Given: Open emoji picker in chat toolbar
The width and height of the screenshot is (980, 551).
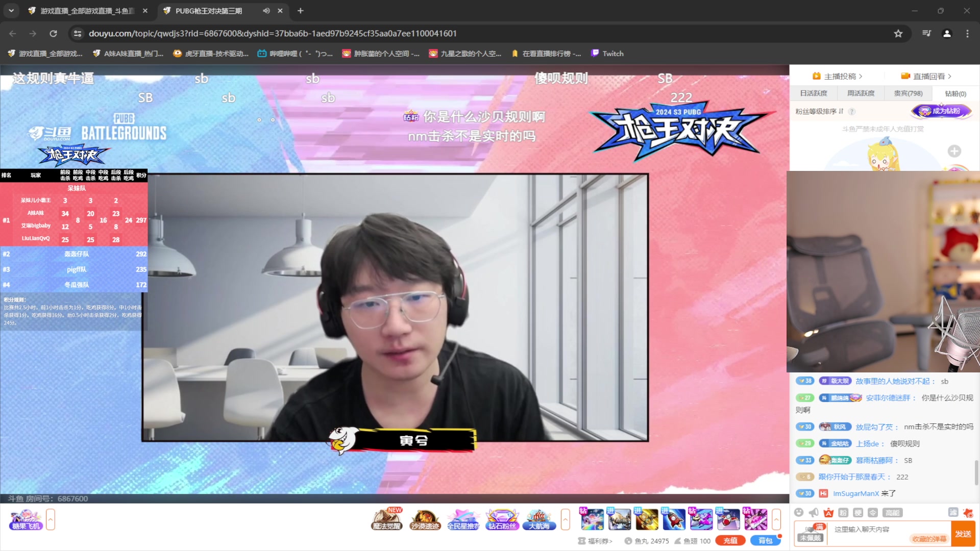Looking at the screenshot, I should tap(799, 512).
